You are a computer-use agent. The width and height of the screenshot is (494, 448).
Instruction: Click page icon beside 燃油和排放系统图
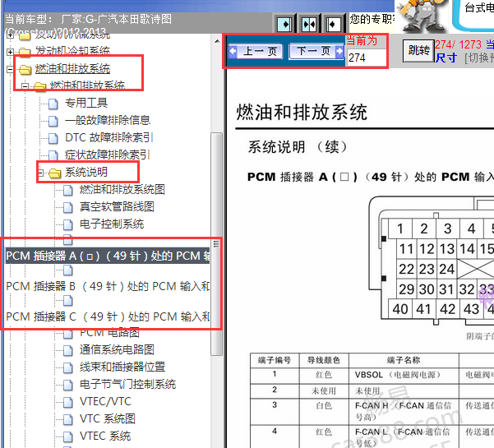point(68,190)
